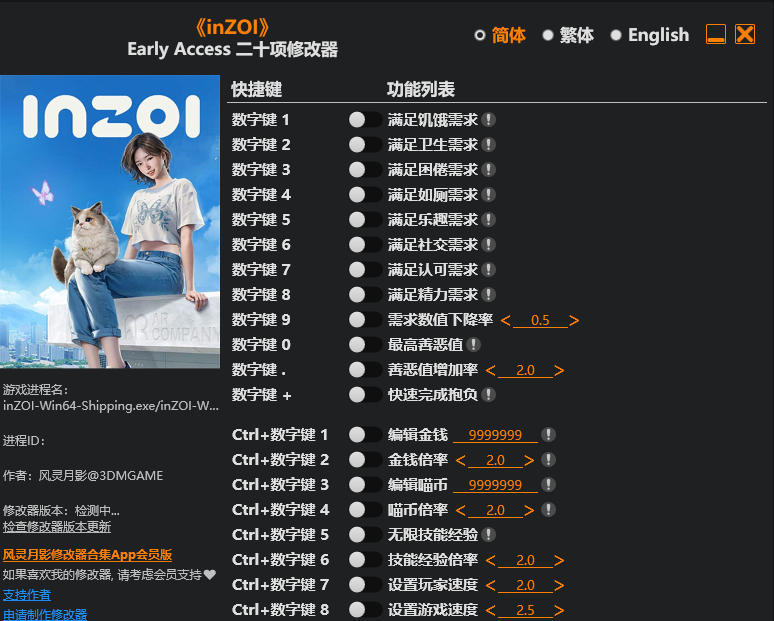This screenshot has width=774, height=621.
Task: Click info icon beside 满足卫生需求
Action: (488, 145)
